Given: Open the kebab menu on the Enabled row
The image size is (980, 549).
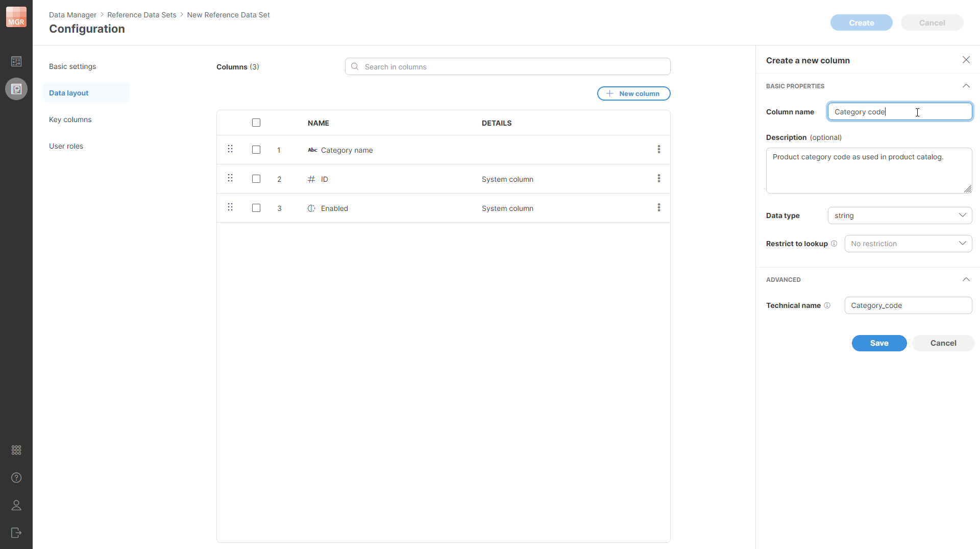Looking at the screenshot, I should tap(659, 207).
